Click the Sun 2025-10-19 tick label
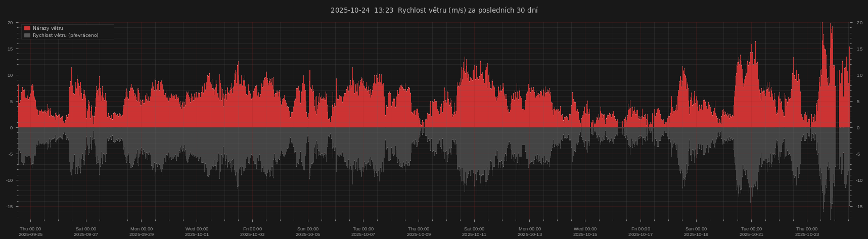This screenshot has height=239, width=868. [x=696, y=231]
